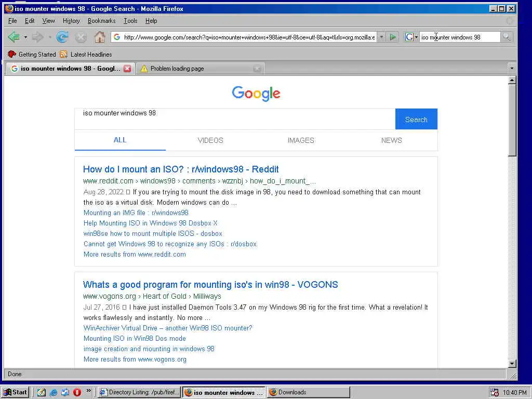This screenshot has height=399, width=532.
Task: Open the File menu
Action: point(12,21)
